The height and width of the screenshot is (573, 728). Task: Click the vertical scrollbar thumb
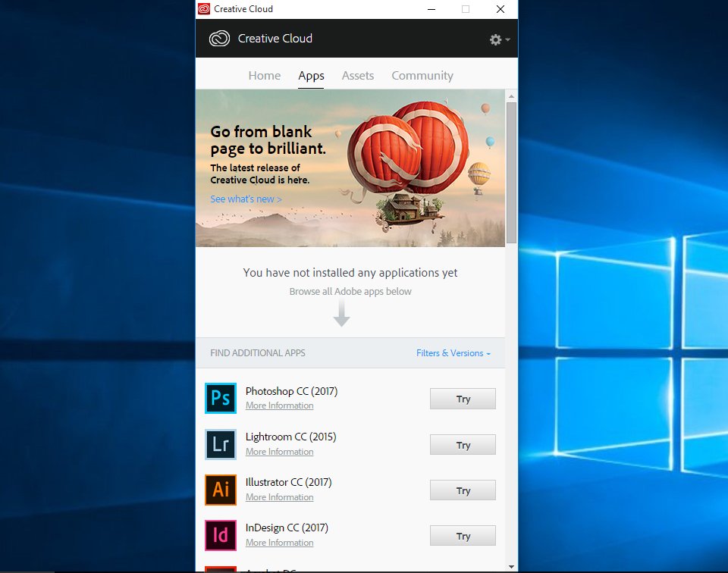tap(511, 173)
